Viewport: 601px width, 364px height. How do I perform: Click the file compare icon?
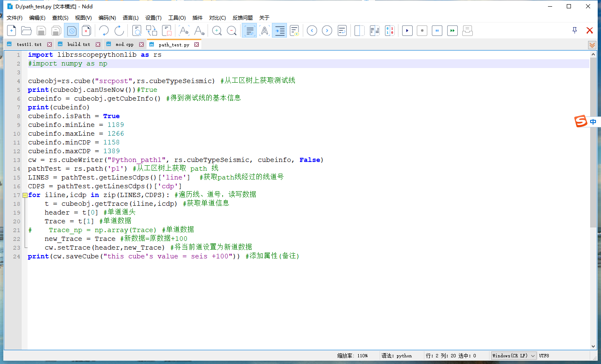click(x=375, y=30)
